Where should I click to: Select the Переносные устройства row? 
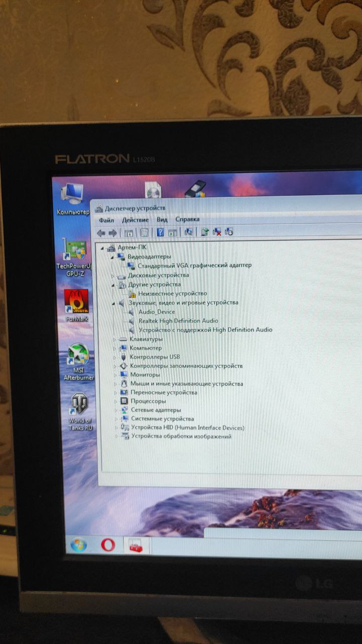point(164,392)
